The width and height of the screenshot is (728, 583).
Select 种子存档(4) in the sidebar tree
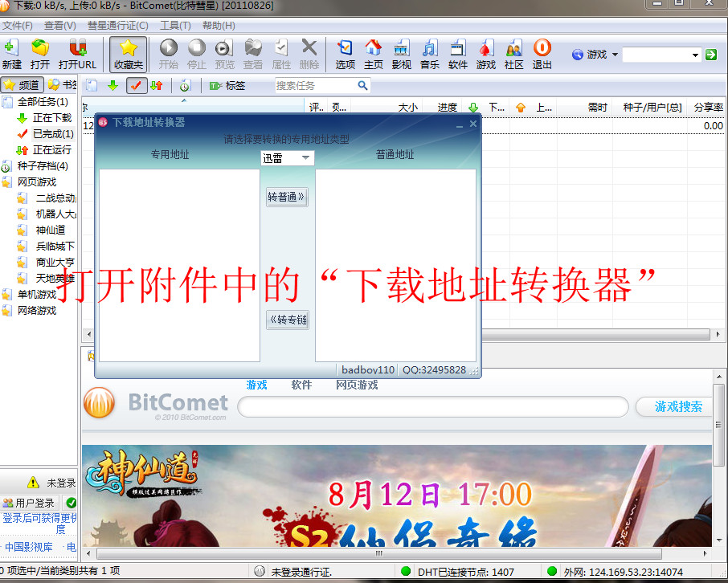tap(43, 165)
